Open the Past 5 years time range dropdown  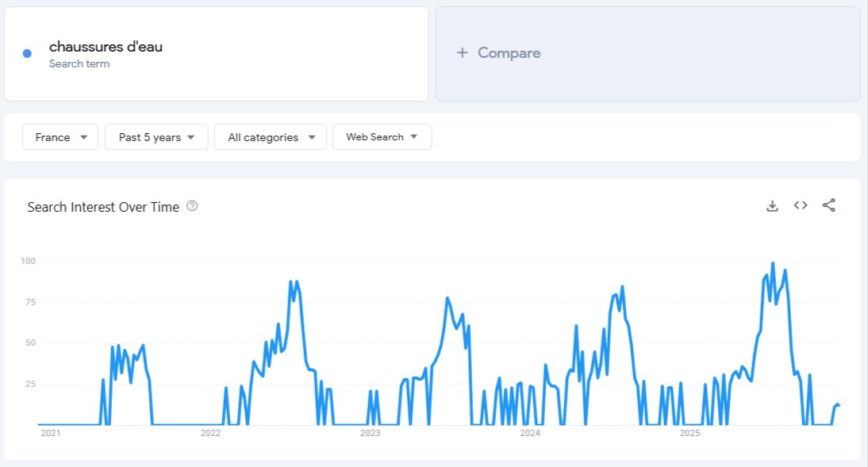coord(156,136)
